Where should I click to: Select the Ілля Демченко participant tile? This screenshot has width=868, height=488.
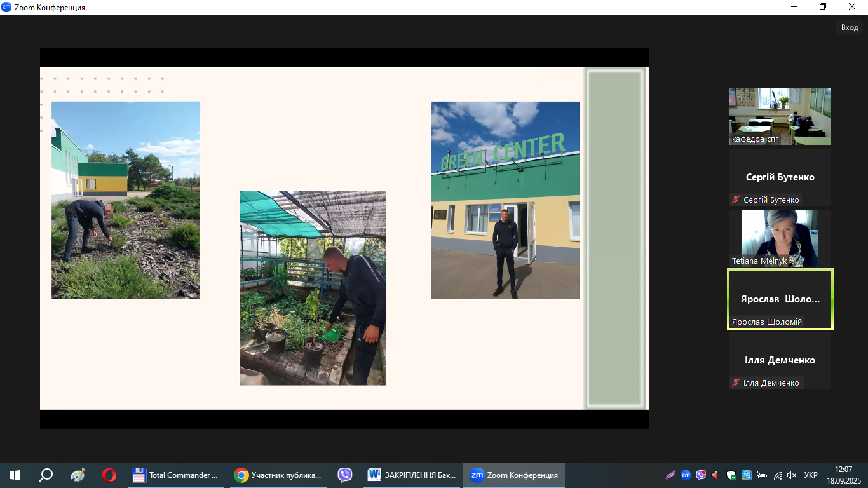click(780, 360)
